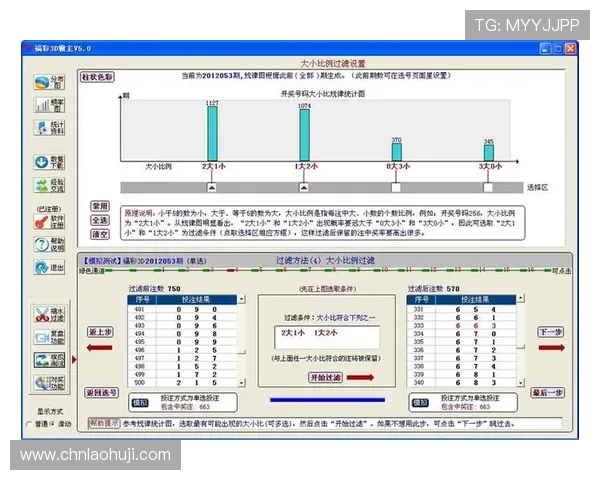600x480 pixels.
Task: Select row 491 in the left list
Action: [x=182, y=309]
